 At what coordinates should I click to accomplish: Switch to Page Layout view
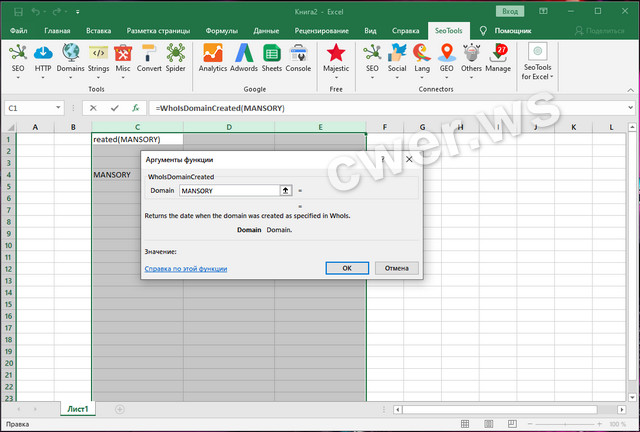tap(489, 424)
